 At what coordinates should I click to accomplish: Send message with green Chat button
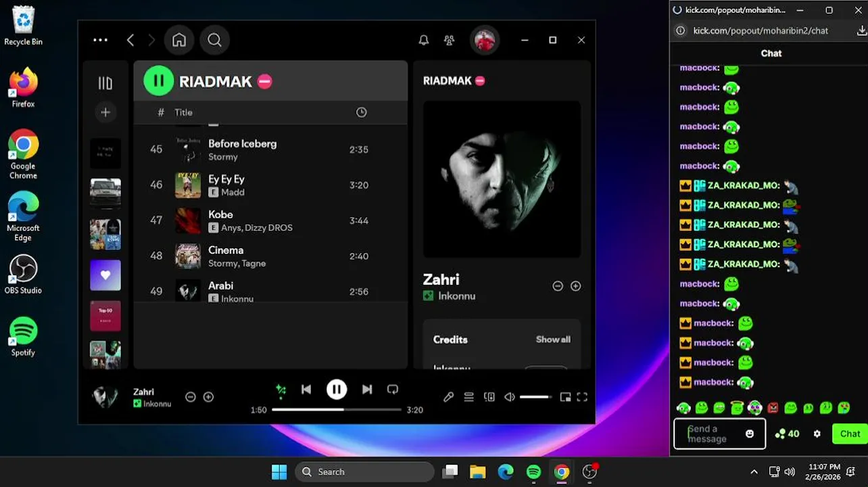pyautogui.click(x=850, y=434)
